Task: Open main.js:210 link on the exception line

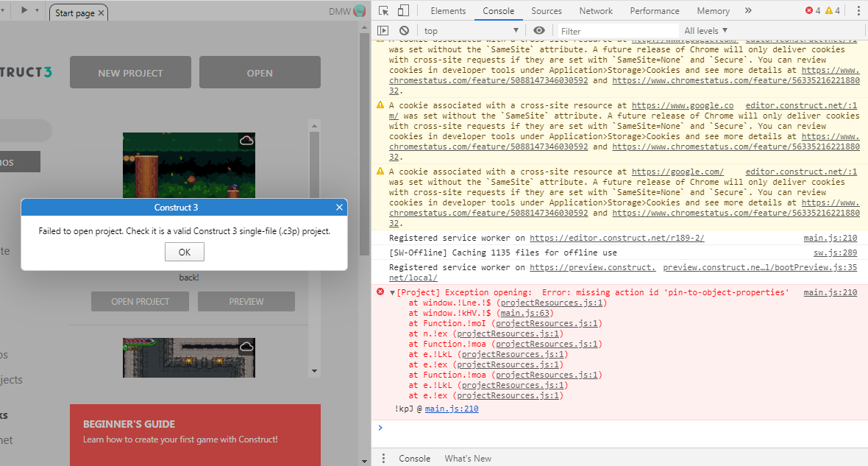Action: click(x=830, y=292)
